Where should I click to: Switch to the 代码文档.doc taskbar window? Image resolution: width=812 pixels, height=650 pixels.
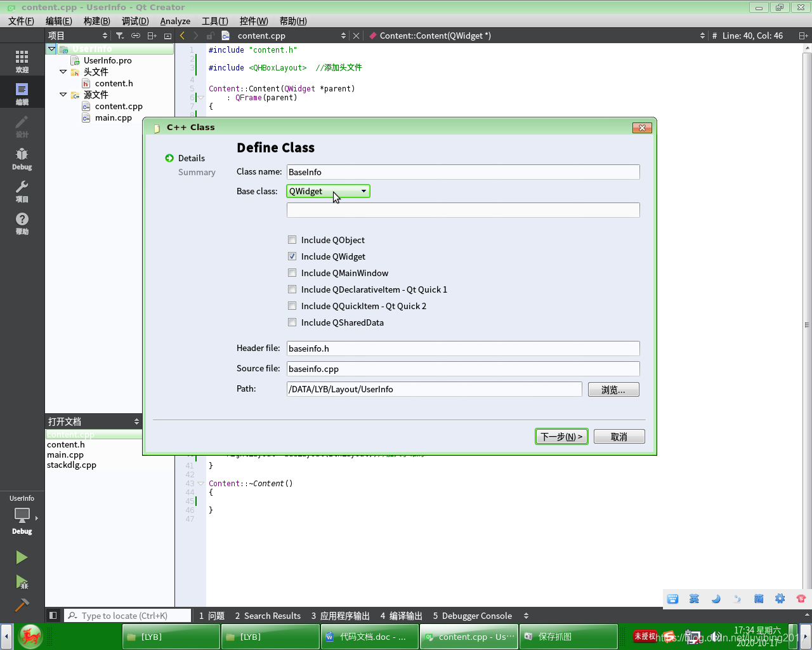369,637
